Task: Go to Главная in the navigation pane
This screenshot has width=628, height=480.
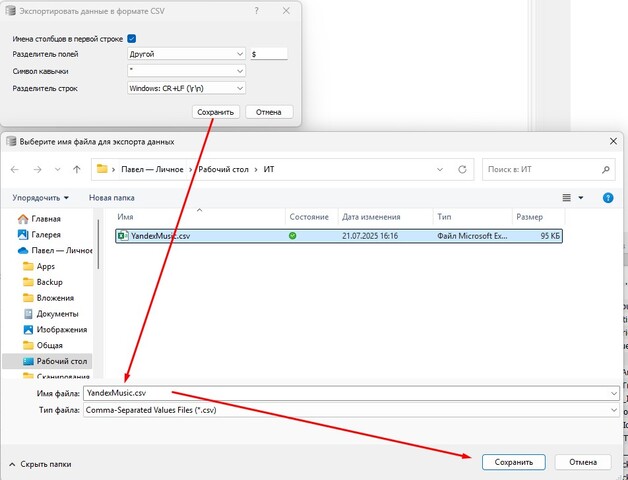Action: [x=46, y=218]
